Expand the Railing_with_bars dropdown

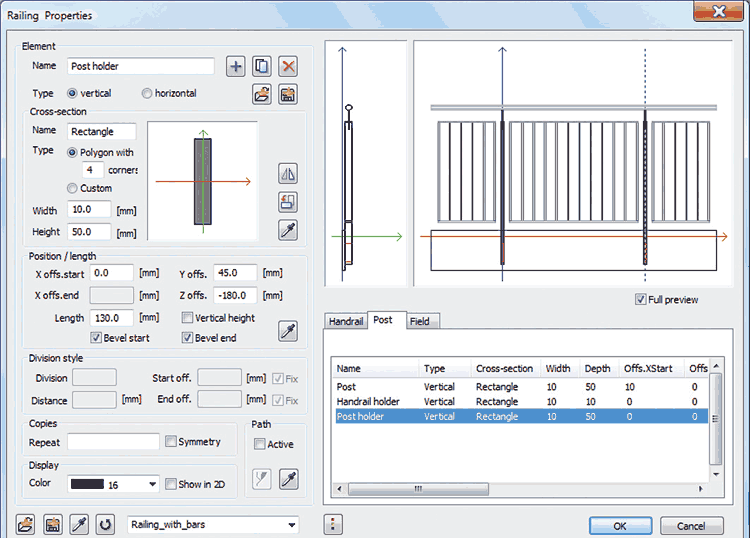click(x=291, y=525)
